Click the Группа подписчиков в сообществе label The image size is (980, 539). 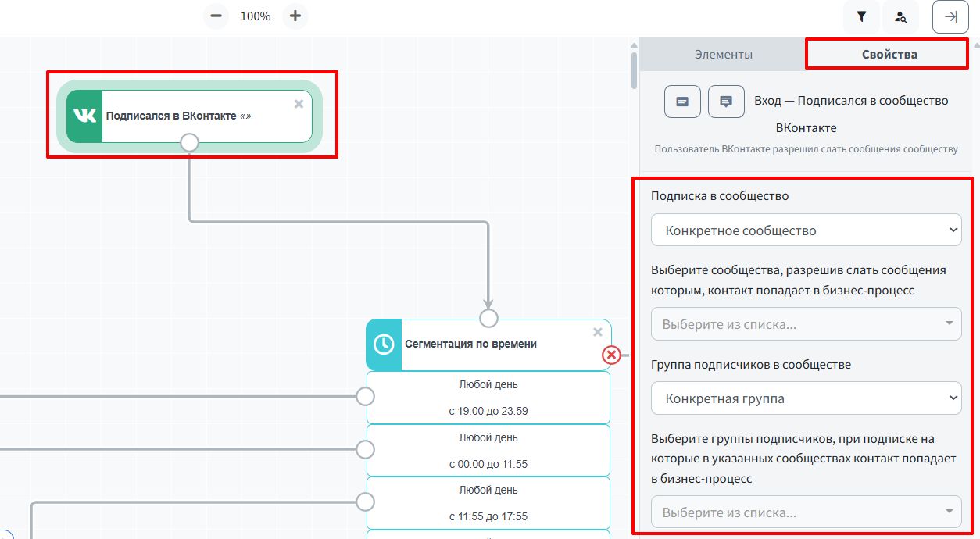point(751,365)
